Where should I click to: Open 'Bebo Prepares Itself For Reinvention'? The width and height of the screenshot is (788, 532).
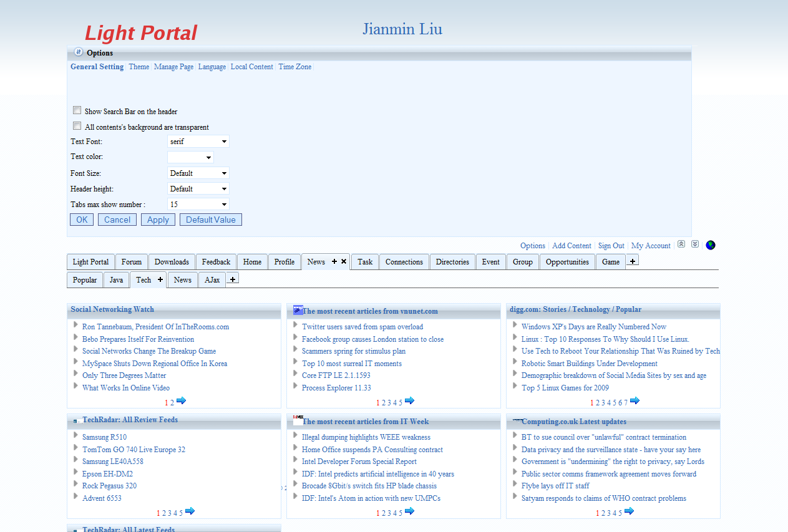[x=138, y=339]
